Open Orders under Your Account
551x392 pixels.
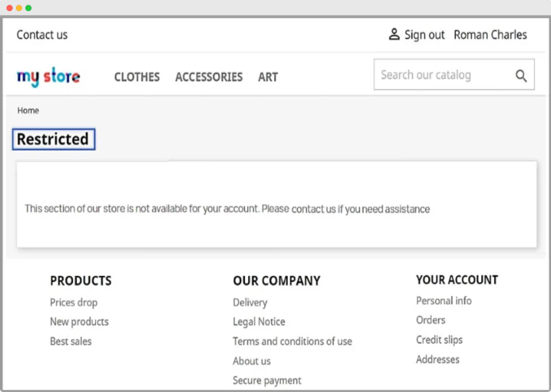click(430, 320)
